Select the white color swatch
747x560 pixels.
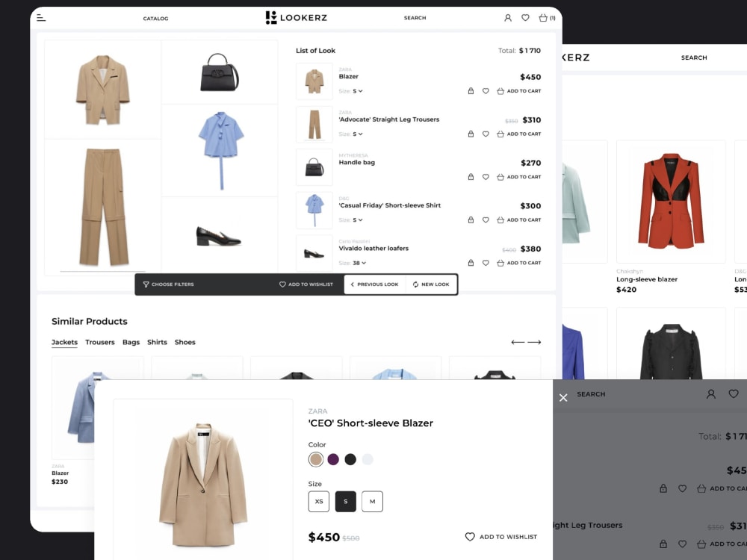(x=368, y=459)
